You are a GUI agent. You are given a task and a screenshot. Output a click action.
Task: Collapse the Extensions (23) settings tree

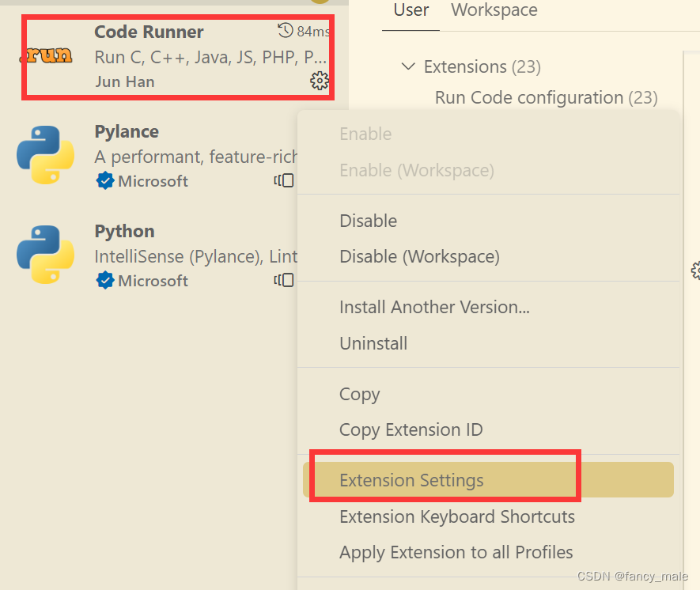point(408,66)
